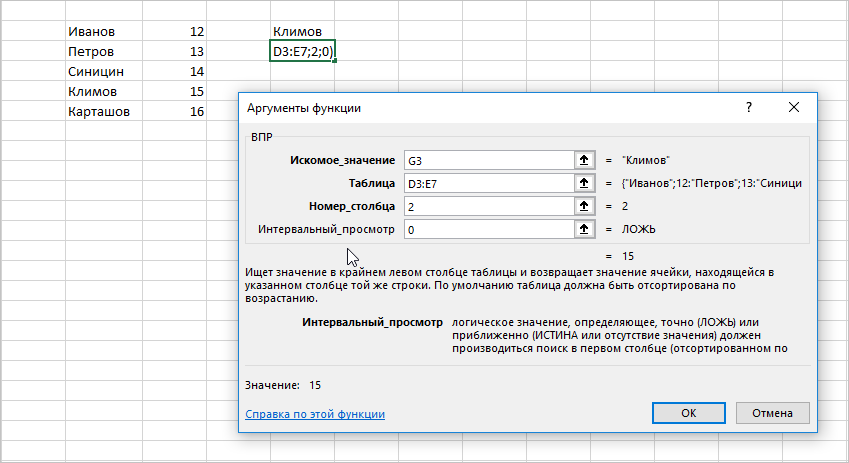849x463 pixels.
Task: Click the cell with value 12
Action: [174, 31]
